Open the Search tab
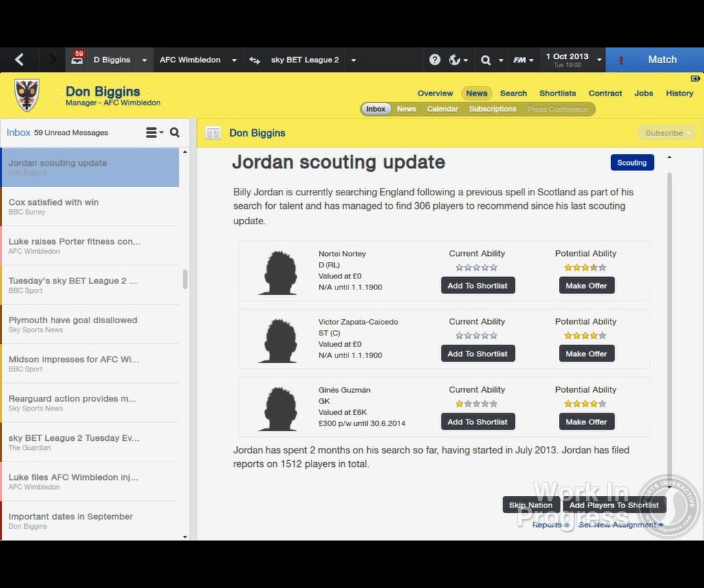704x588 pixels. pyautogui.click(x=513, y=93)
